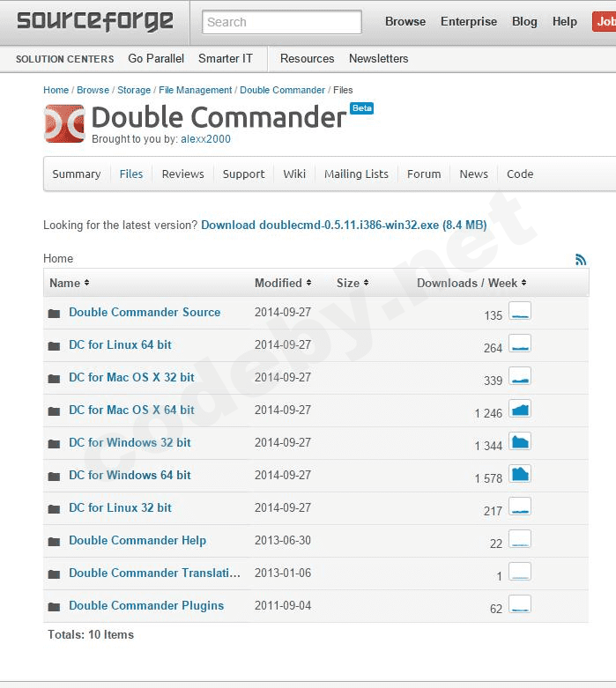Open Go Parallel solution center
This screenshot has width=616, height=688.
156,58
